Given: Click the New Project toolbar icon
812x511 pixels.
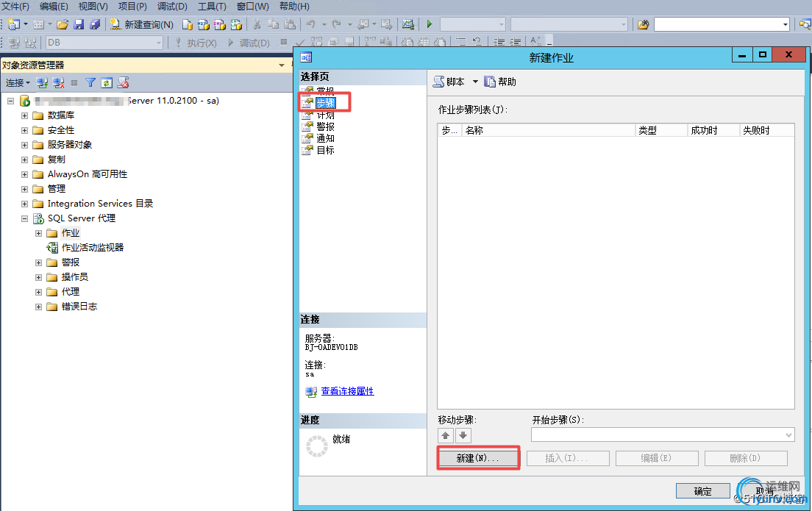Looking at the screenshot, I should click(x=14, y=24).
